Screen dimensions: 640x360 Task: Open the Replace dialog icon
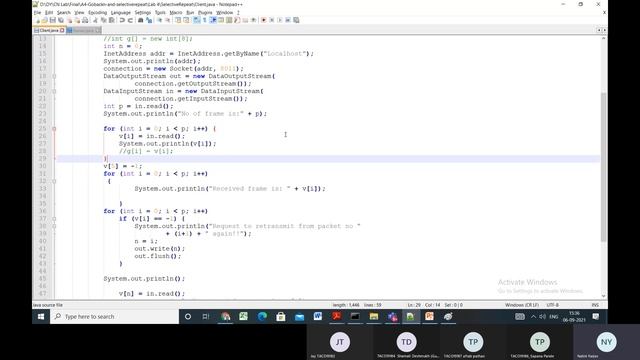pos(149,20)
